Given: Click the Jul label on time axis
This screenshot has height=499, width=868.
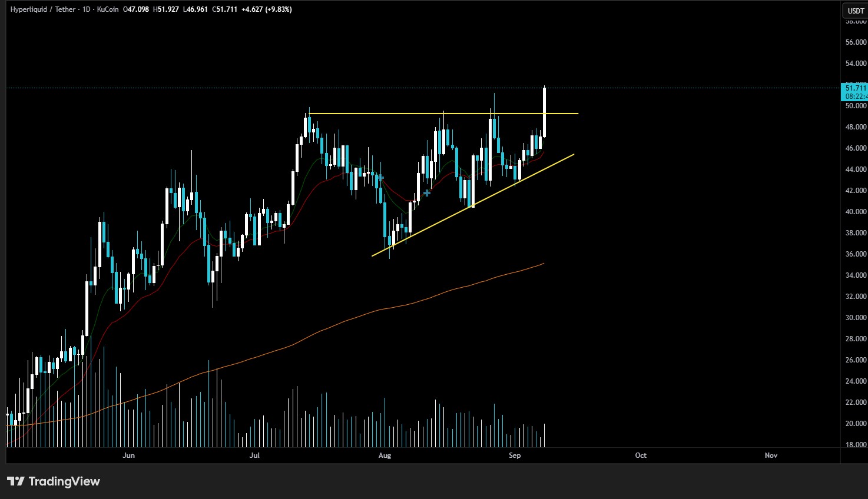Looking at the screenshot, I should (x=254, y=455).
